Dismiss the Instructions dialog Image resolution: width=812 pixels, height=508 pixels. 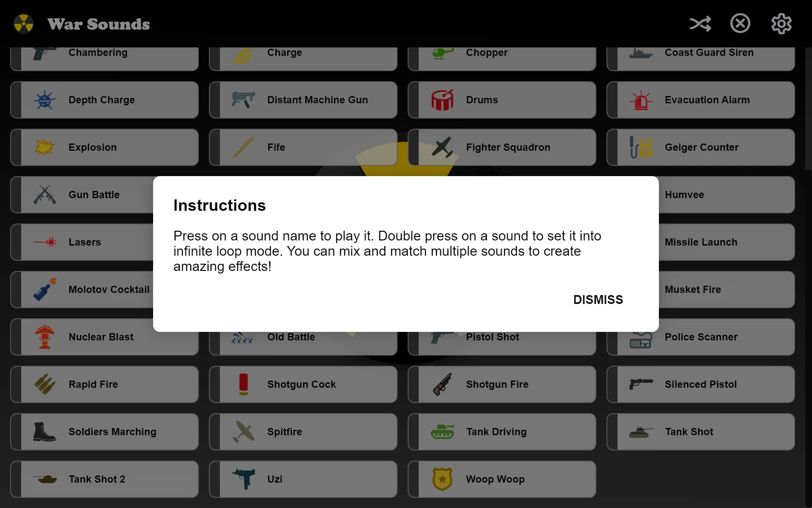point(598,299)
